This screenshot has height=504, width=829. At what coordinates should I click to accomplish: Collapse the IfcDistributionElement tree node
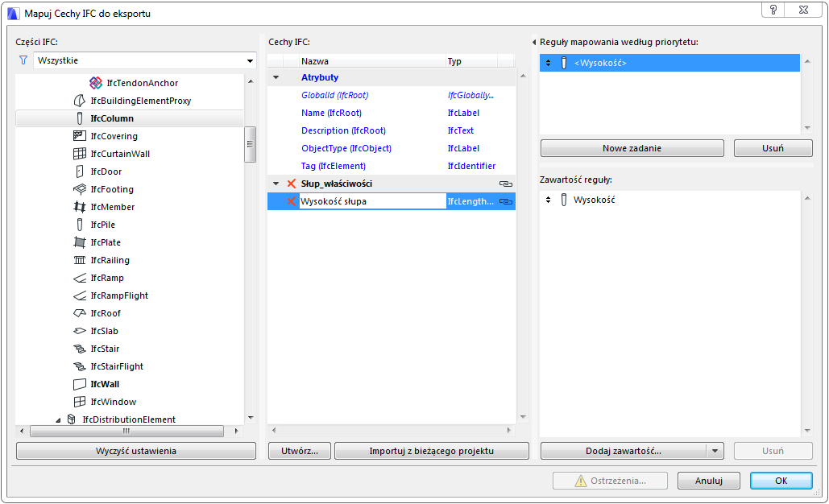[x=58, y=419]
